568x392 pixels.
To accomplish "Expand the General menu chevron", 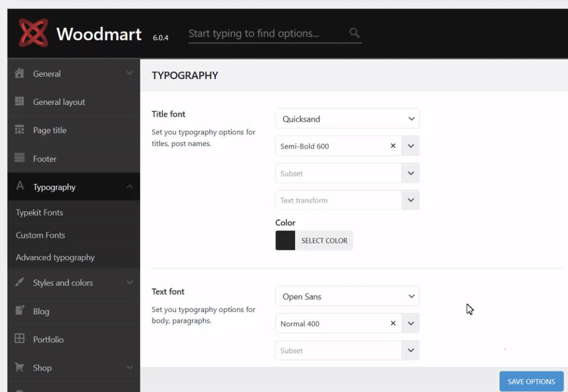I will pos(130,73).
